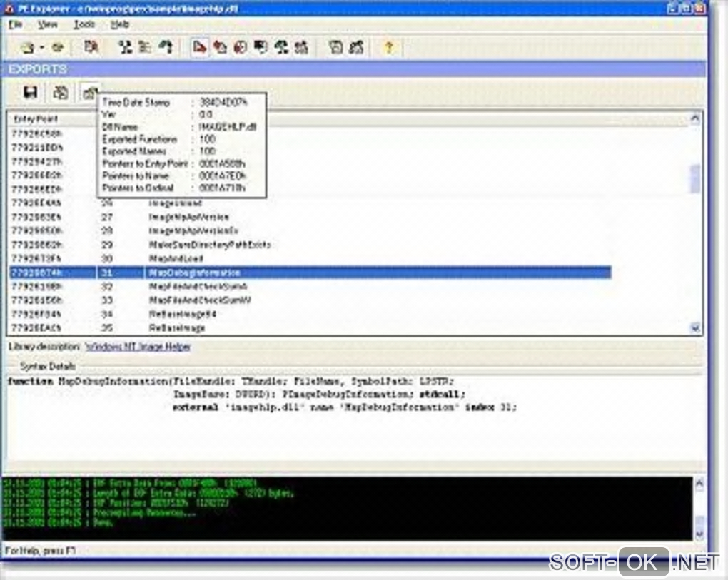The width and height of the screenshot is (728, 580).
Task: Click the toolbar icon after the monitor icon
Action: pos(281,47)
